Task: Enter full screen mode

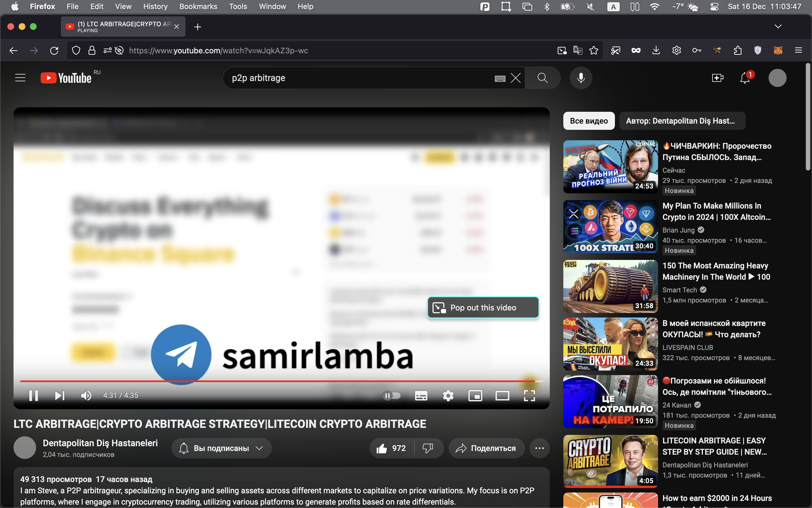Action: point(529,395)
